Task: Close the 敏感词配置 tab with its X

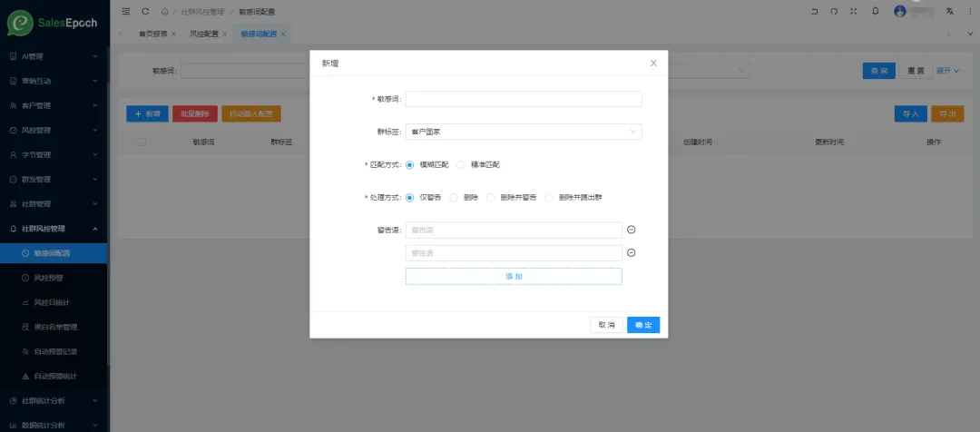Action: (x=283, y=34)
